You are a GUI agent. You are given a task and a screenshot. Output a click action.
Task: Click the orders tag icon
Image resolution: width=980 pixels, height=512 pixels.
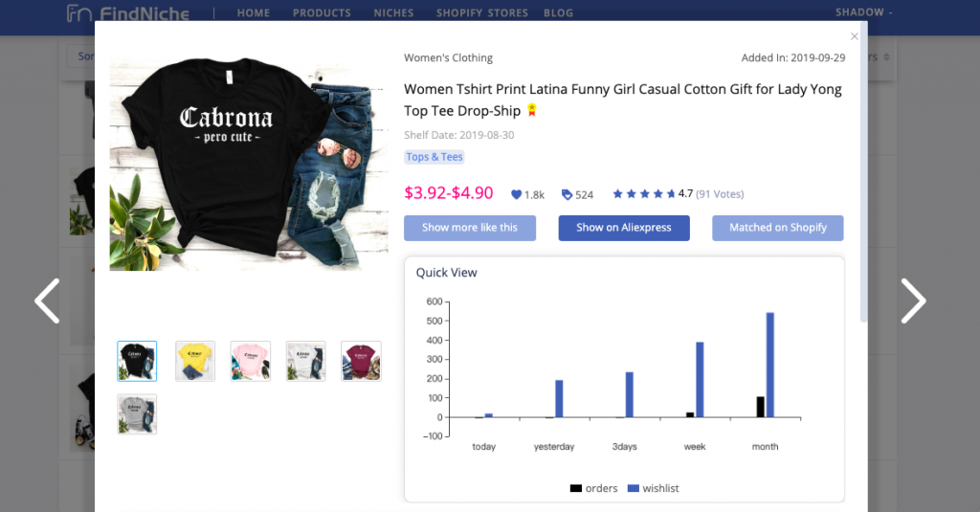click(x=567, y=194)
